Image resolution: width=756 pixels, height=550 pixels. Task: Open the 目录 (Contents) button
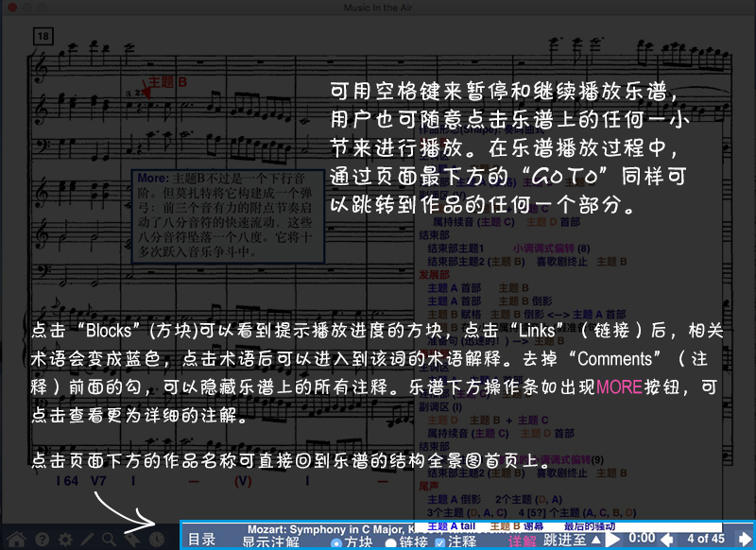pyautogui.click(x=201, y=540)
